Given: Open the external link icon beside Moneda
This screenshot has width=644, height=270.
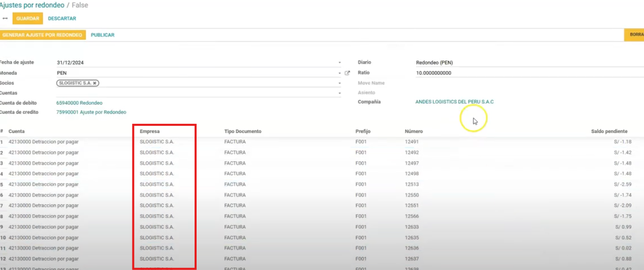Looking at the screenshot, I should [347, 73].
